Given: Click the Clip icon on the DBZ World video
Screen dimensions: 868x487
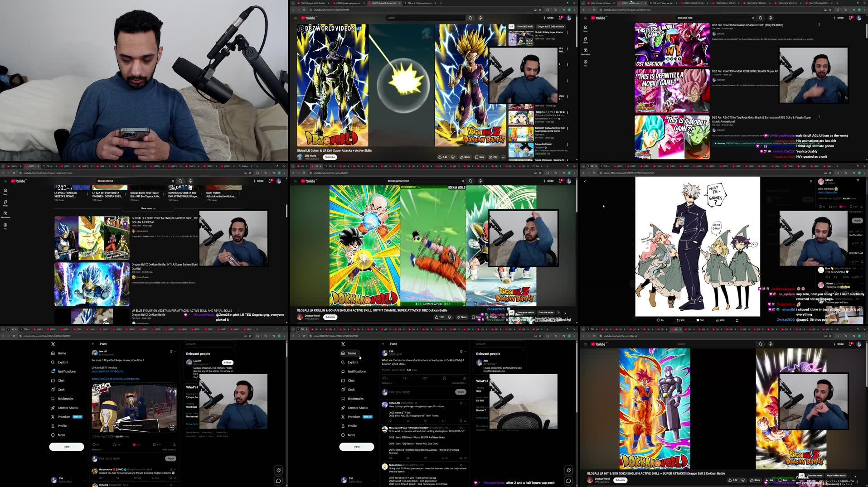Looking at the screenshot, I should click(495, 157).
